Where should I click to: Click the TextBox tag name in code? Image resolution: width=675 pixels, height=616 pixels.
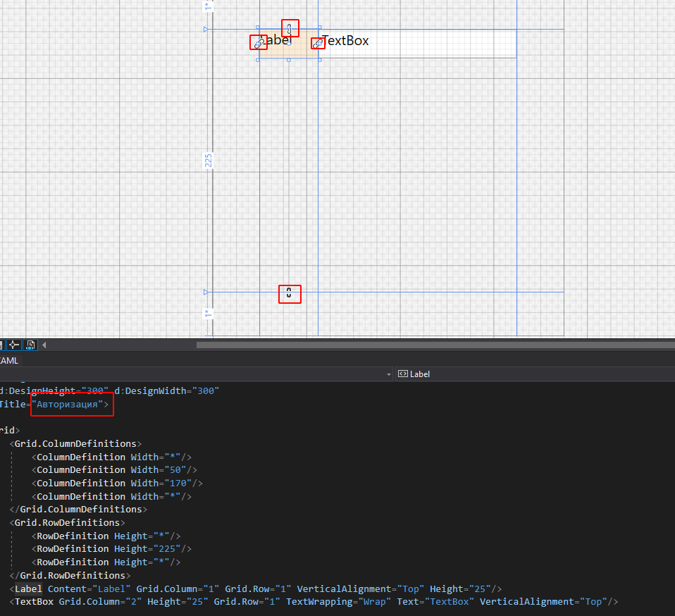click(35, 602)
